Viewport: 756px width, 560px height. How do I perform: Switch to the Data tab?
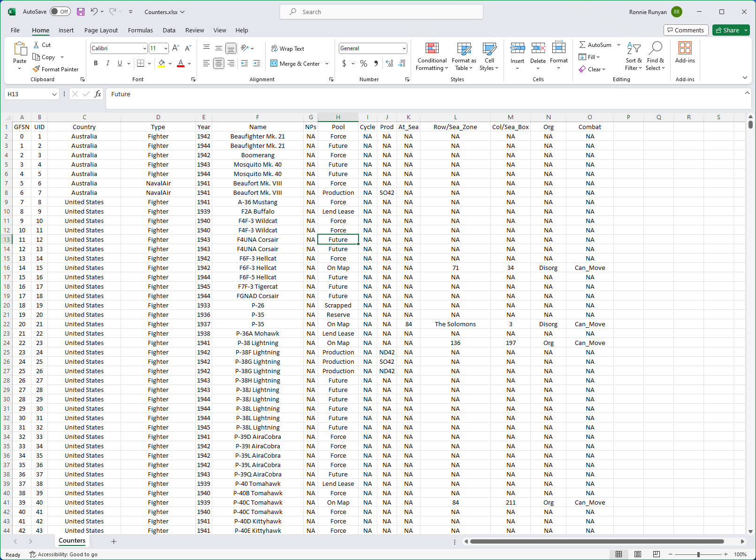[x=169, y=30]
